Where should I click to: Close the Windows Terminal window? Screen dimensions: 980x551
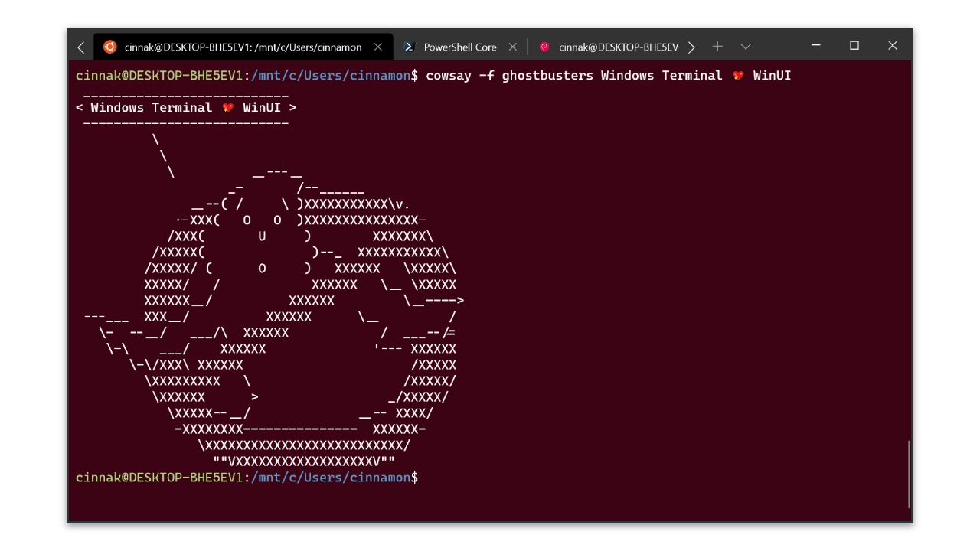point(893,46)
